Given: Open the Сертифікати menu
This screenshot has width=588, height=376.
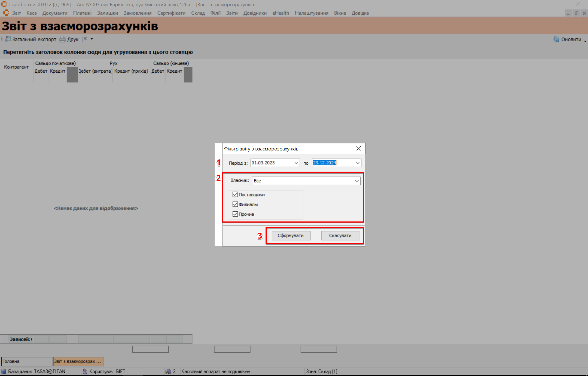Looking at the screenshot, I should (171, 13).
